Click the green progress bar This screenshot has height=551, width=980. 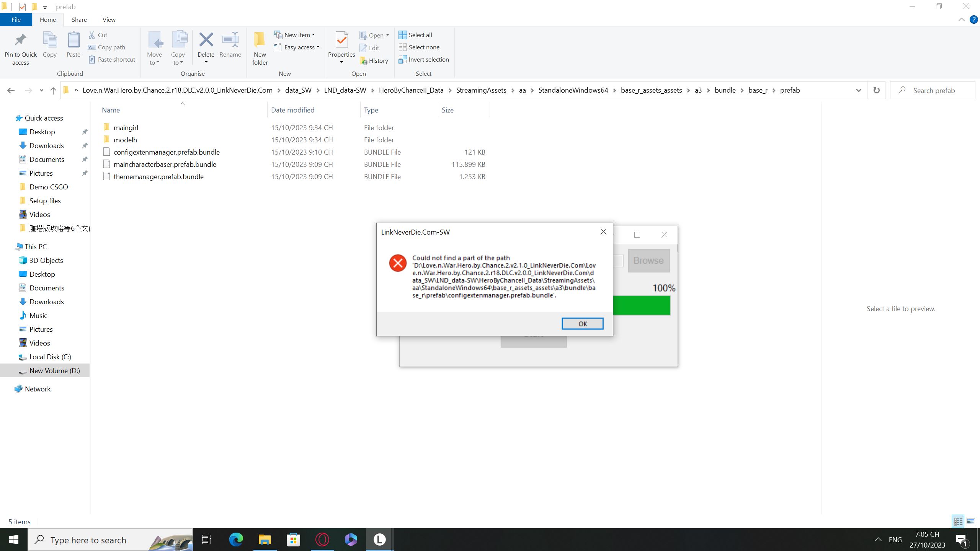click(x=641, y=306)
